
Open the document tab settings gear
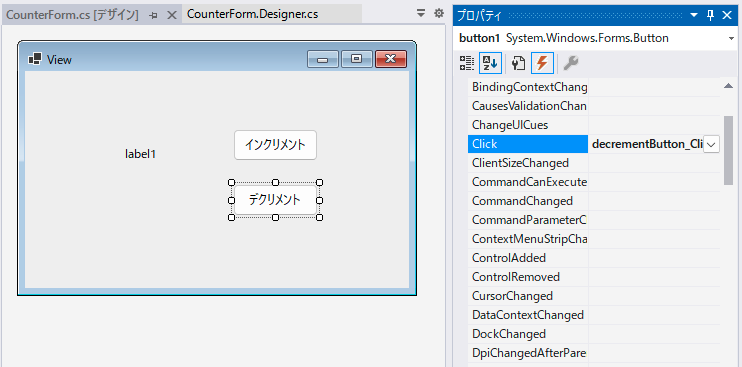click(x=439, y=14)
